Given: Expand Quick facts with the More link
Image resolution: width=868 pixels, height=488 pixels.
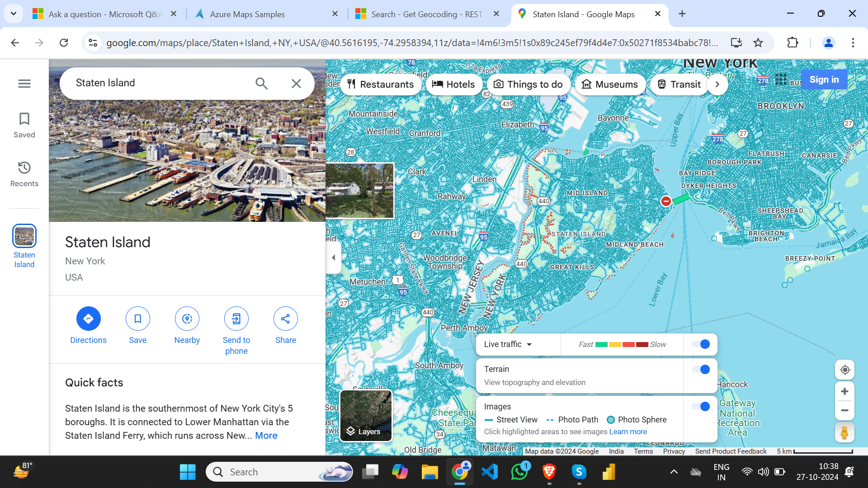Looking at the screenshot, I should [266, 436].
